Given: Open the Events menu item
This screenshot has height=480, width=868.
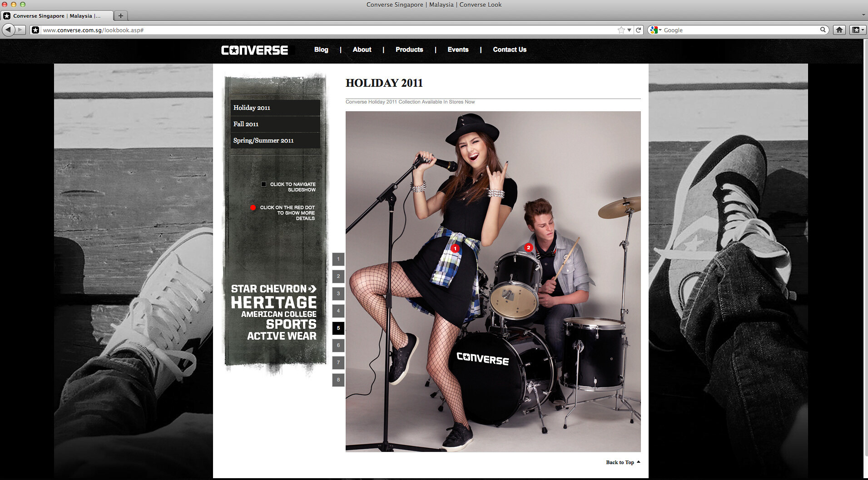Looking at the screenshot, I should pos(458,49).
